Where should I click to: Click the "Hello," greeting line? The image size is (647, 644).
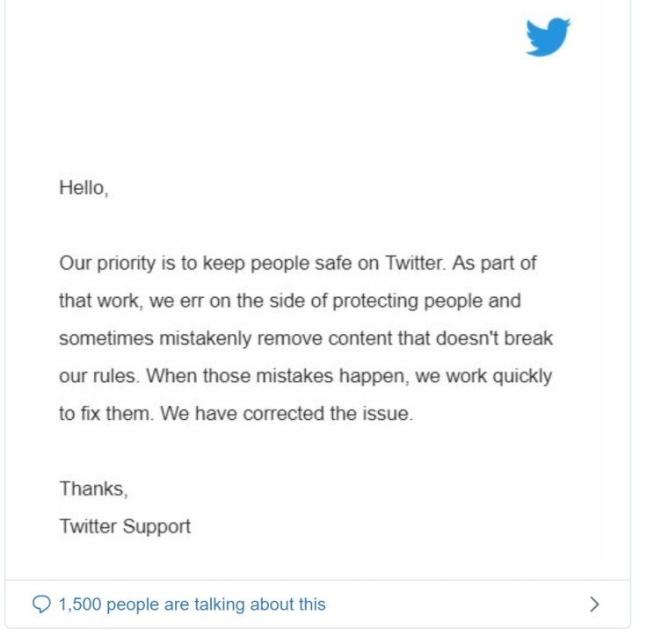pyautogui.click(x=84, y=187)
